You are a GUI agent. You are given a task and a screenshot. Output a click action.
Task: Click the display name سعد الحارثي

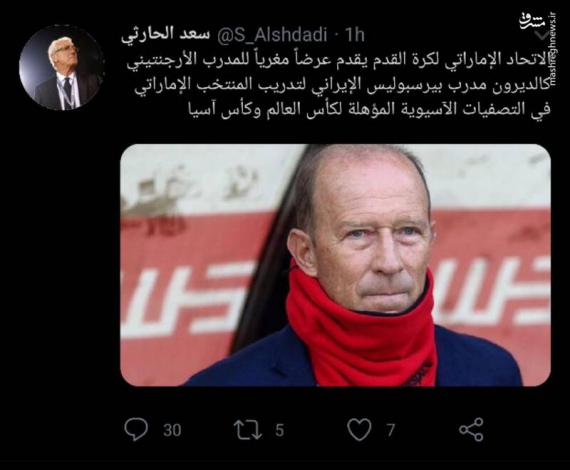[165, 36]
